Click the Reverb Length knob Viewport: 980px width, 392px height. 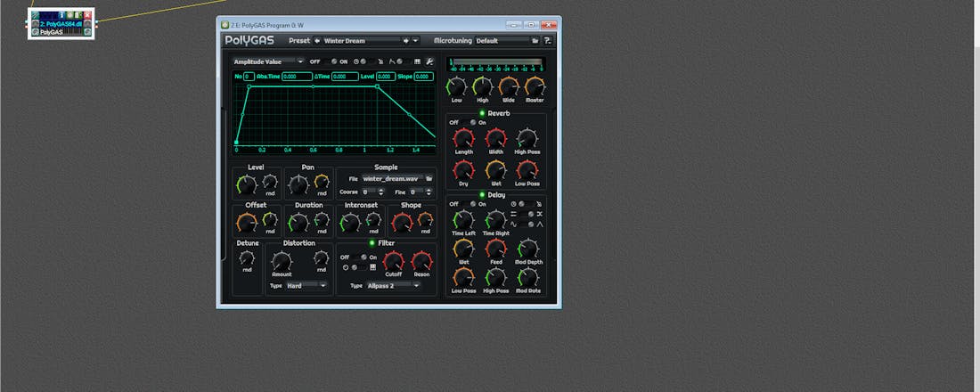click(x=464, y=138)
